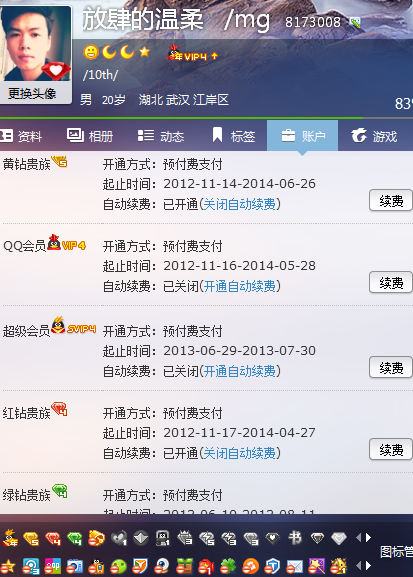Image resolution: width=413 pixels, height=577 pixels.
Task: Click the annual VIP4 penguin badge in header
Action: pyautogui.click(x=187, y=53)
